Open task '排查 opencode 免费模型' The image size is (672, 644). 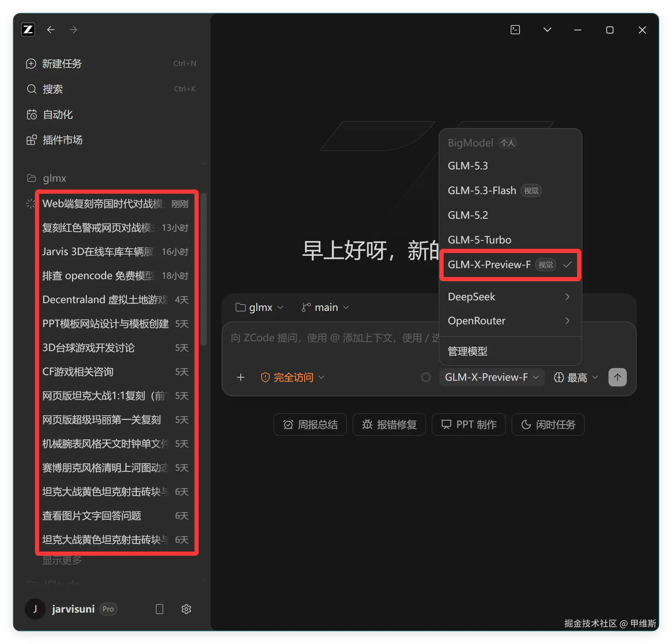coord(115,276)
